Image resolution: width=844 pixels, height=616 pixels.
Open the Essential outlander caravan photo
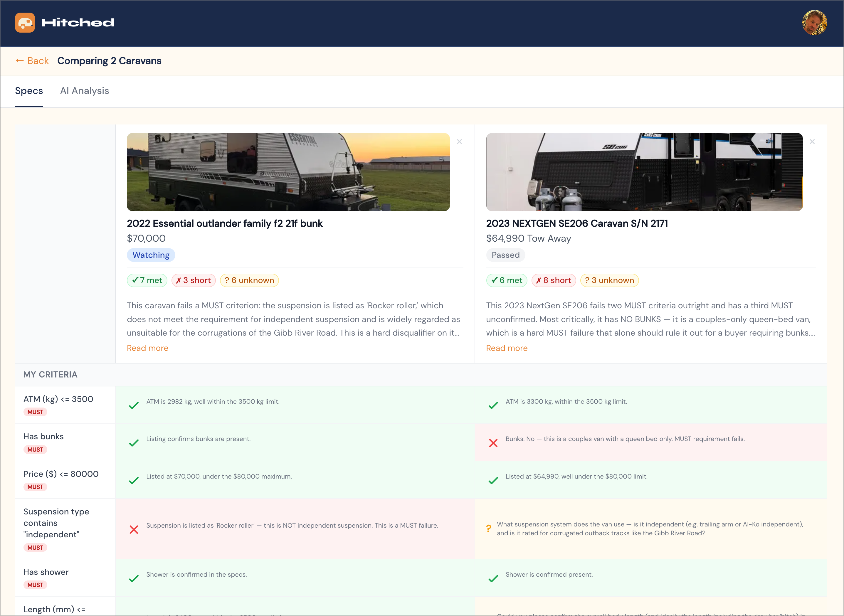[x=288, y=172]
